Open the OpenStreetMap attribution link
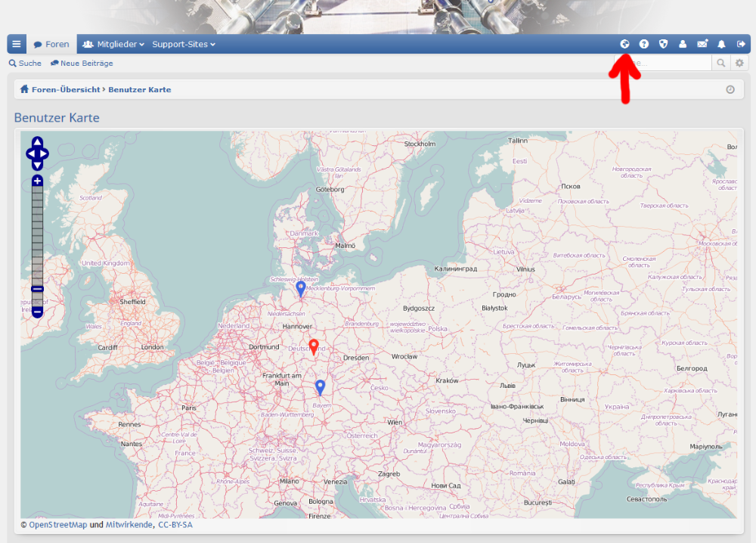This screenshot has height=543, width=756. pyautogui.click(x=58, y=525)
